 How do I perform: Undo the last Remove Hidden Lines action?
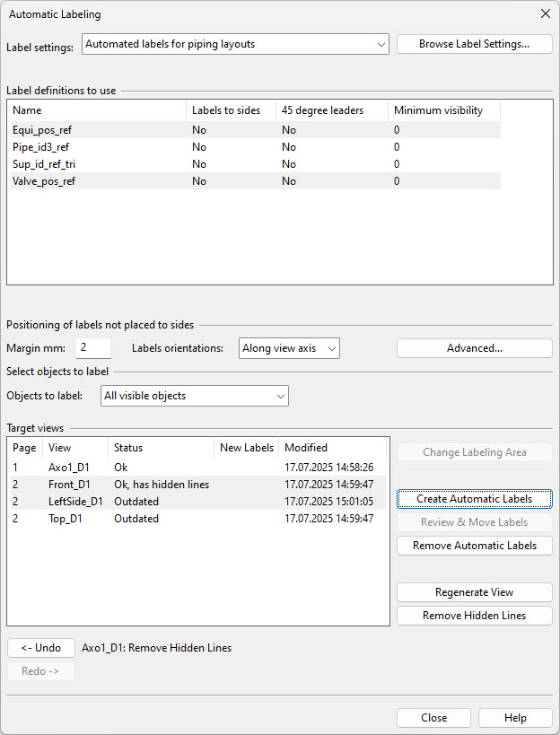41,648
